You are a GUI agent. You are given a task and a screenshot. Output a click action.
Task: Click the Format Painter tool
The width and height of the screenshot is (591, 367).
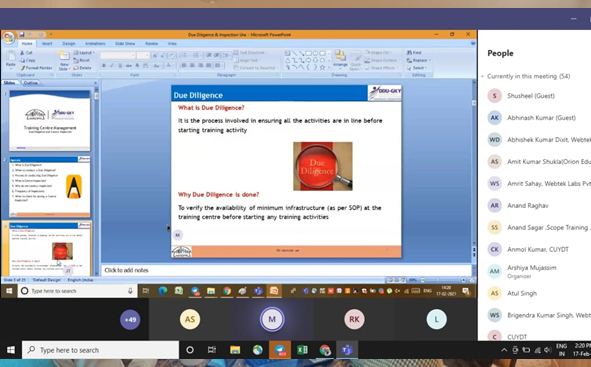[x=36, y=68]
